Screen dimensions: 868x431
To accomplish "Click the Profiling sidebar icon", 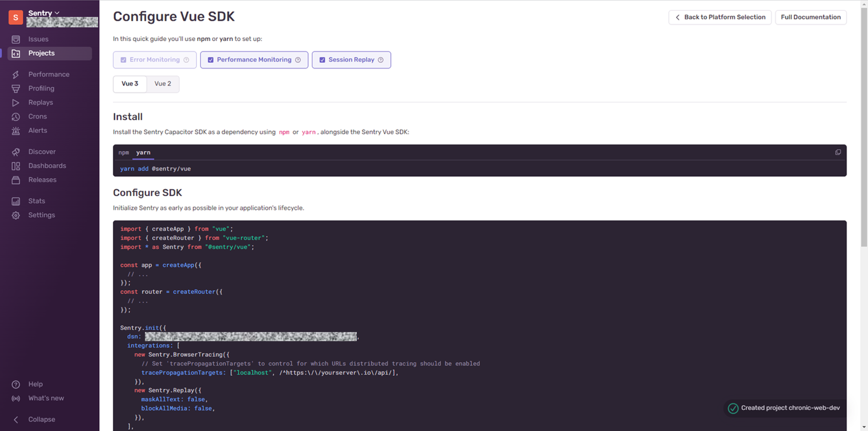I will 16,89.
